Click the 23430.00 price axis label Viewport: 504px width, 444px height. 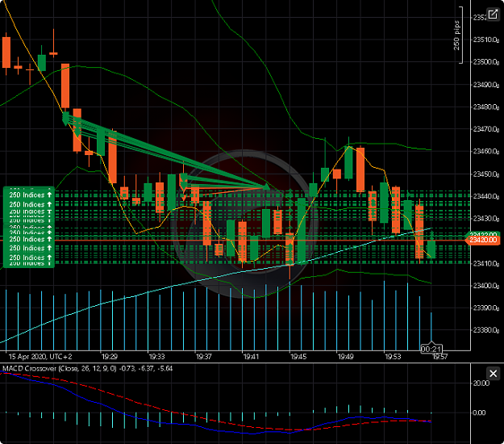tap(486, 219)
